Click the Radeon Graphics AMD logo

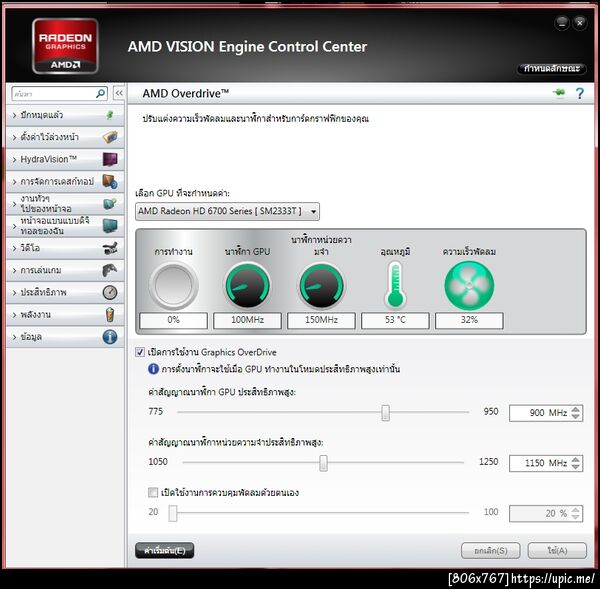pos(65,46)
